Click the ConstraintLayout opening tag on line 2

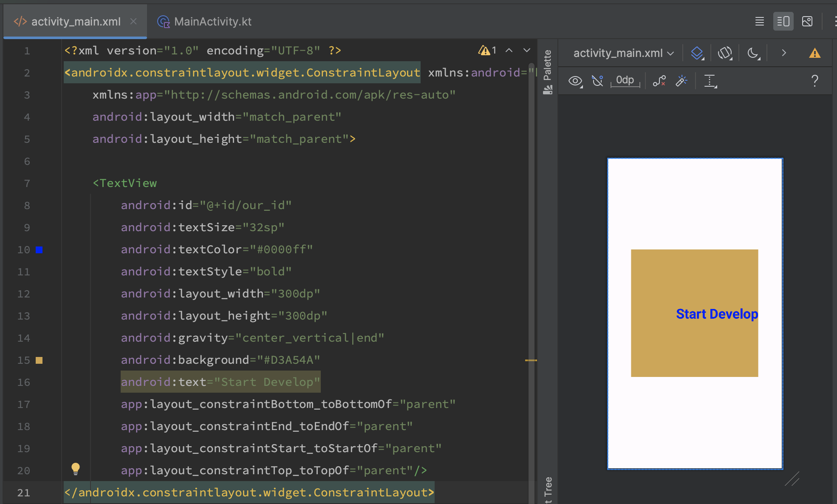tap(242, 73)
